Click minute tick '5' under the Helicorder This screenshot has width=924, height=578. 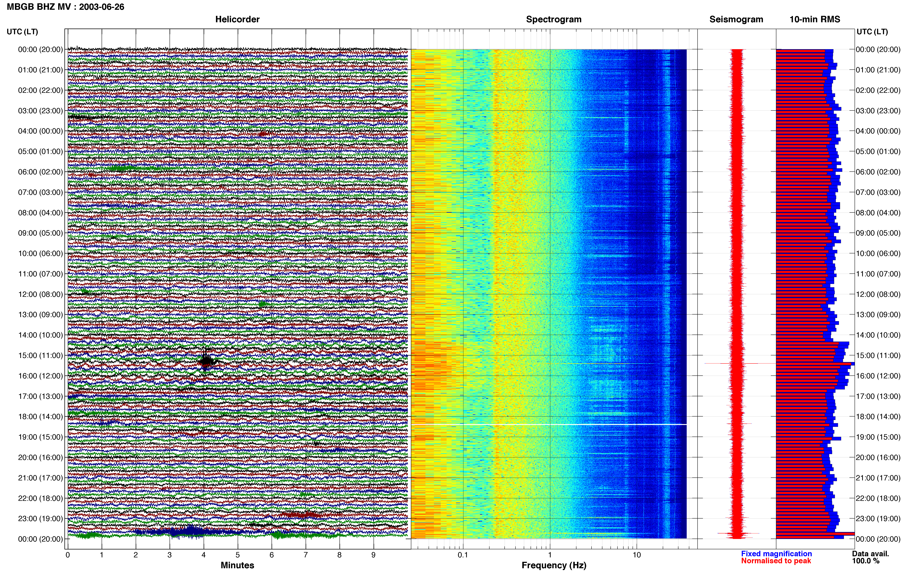pyautogui.click(x=238, y=555)
